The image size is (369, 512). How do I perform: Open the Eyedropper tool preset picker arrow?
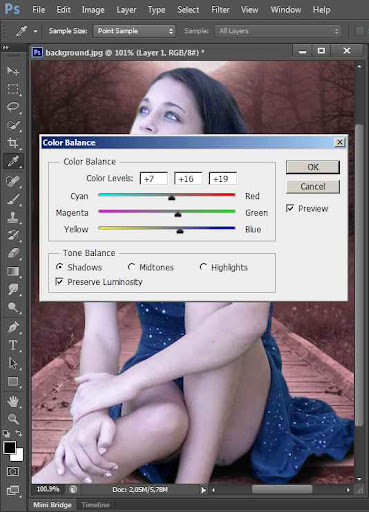35,31
